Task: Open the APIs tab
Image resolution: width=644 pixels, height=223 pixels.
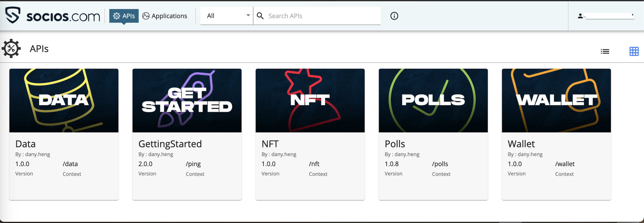Action: coord(124,16)
